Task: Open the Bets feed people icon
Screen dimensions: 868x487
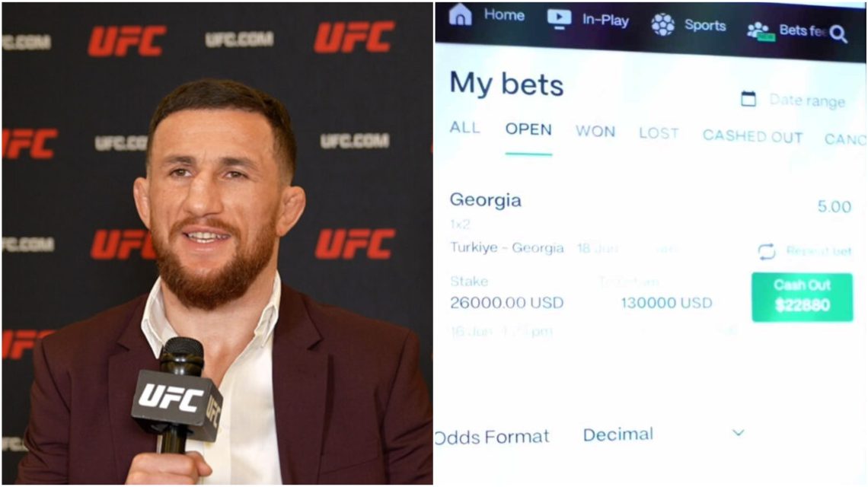Action: [760, 31]
